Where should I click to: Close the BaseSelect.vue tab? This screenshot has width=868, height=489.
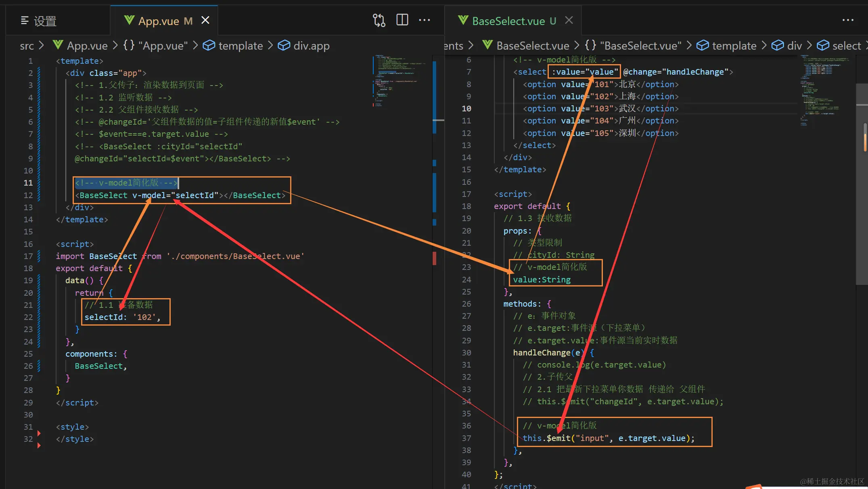569,20
